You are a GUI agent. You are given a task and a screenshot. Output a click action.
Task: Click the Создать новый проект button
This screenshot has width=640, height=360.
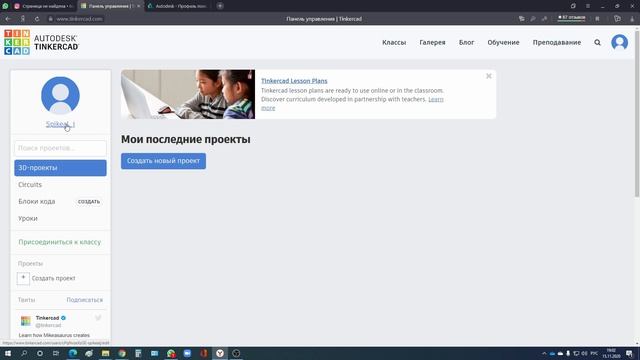point(163,161)
